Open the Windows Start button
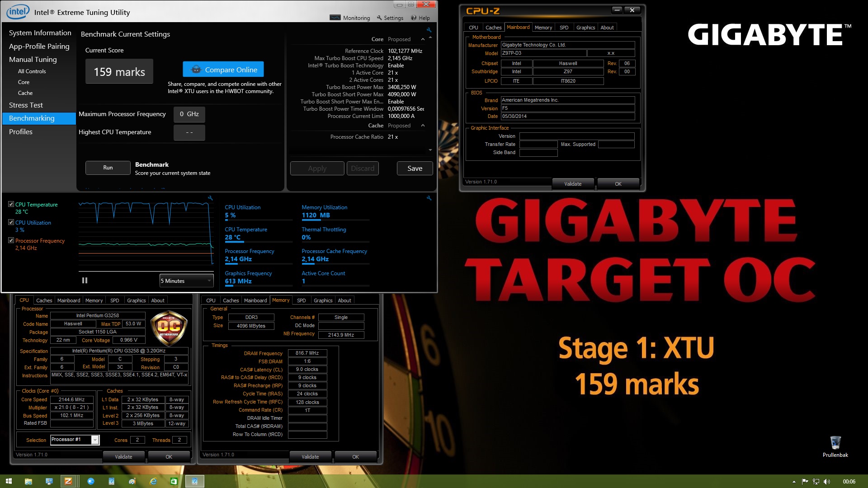Screen dimensions: 868x488 [9, 481]
